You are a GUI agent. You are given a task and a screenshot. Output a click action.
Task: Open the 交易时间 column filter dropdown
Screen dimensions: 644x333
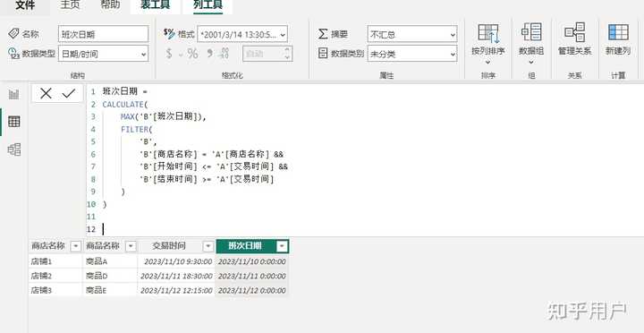(208, 246)
